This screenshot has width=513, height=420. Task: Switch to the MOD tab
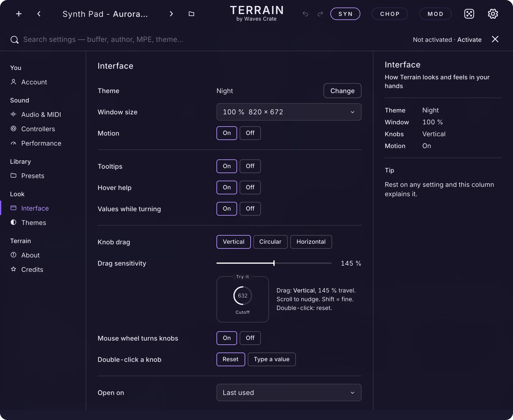pyautogui.click(x=435, y=14)
